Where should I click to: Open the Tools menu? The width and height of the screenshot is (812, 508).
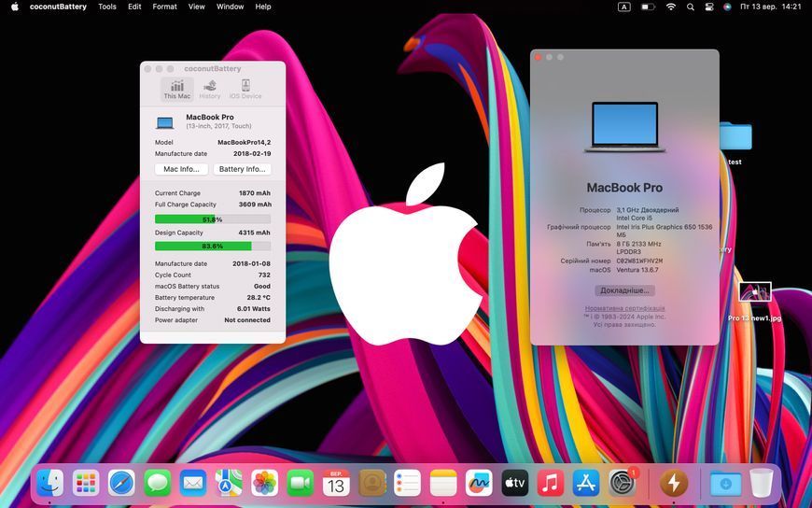pyautogui.click(x=107, y=7)
